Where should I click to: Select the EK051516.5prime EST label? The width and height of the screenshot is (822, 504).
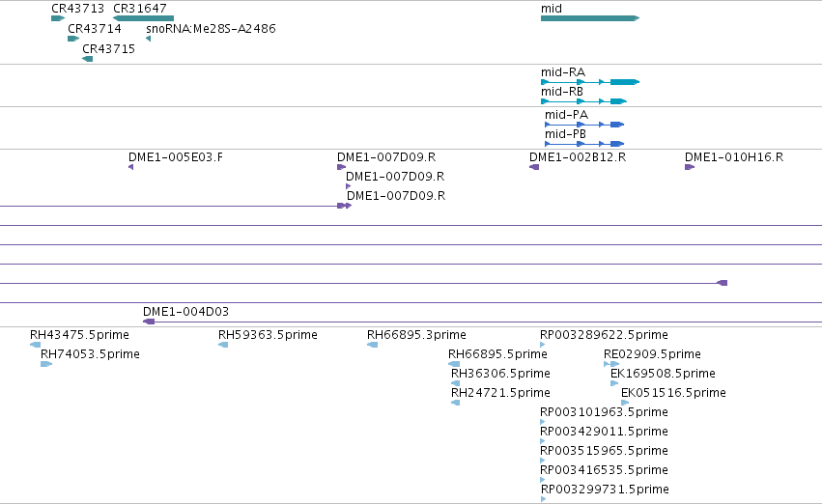673,393
